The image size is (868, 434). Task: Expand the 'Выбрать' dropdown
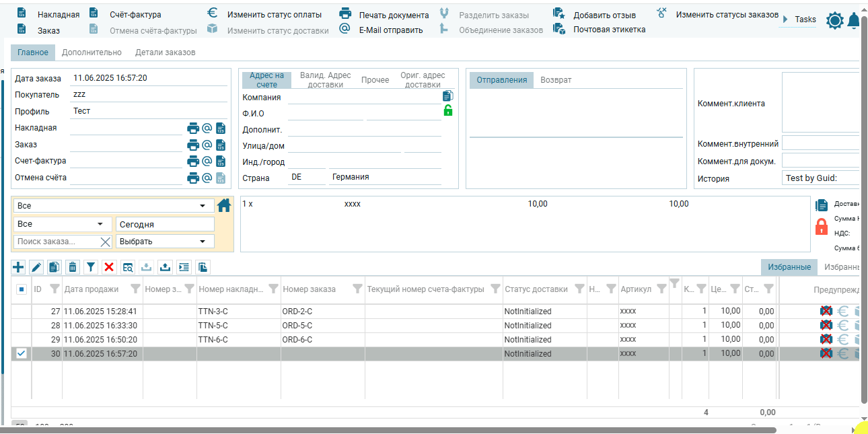165,242
